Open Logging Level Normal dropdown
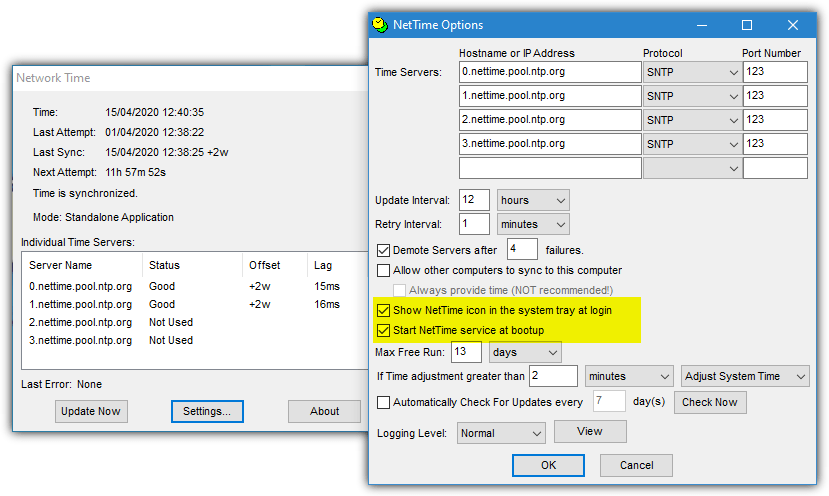 coord(501,433)
